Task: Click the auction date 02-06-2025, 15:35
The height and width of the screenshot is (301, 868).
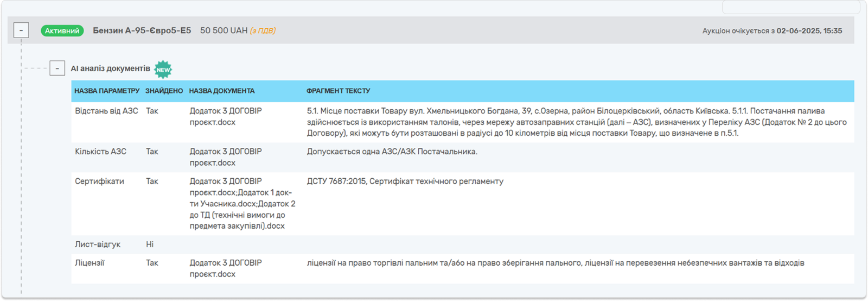Action: (x=809, y=31)
